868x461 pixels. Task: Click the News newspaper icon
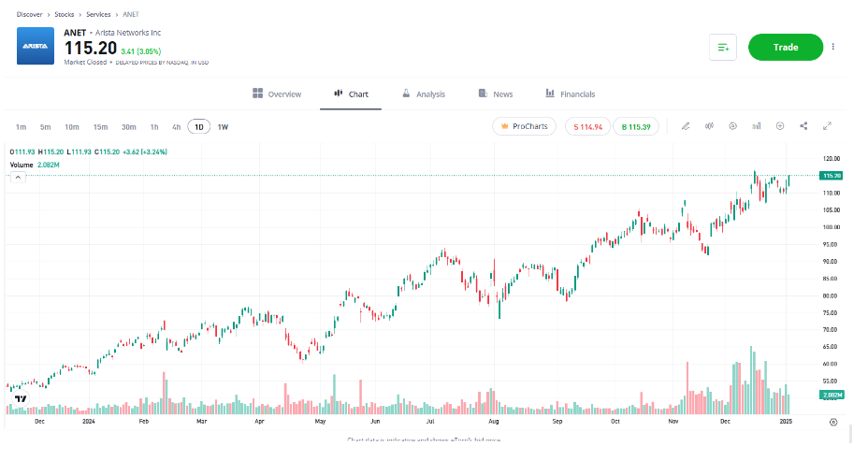coord(483,93)
